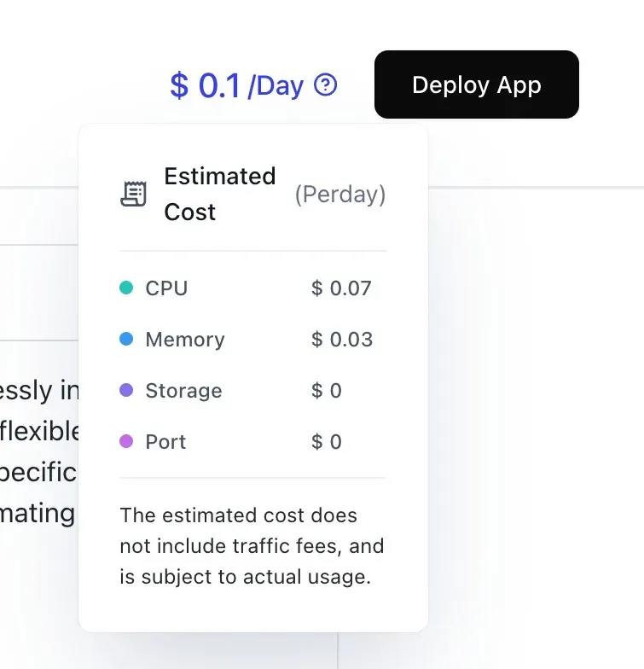Screen dimensions: 644x669
Task: Select the Memory cost row label
Action: pyautogui.click(x=185, y=340)
